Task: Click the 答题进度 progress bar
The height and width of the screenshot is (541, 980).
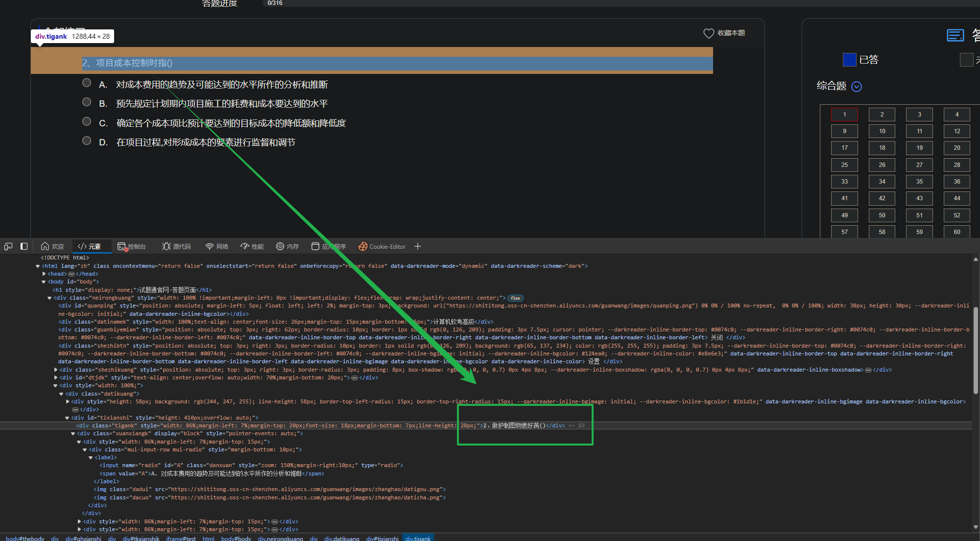Action: (621, 3)
